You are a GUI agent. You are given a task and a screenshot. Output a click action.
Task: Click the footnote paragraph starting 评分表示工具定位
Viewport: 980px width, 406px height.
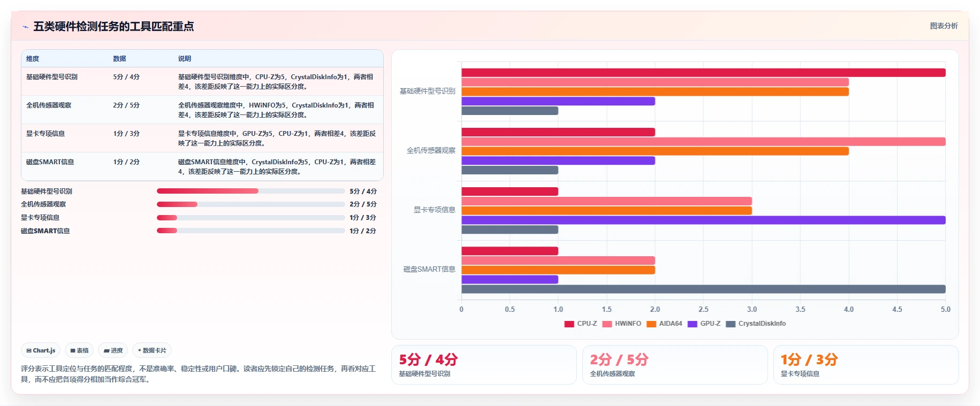click(x=199, y=374)
